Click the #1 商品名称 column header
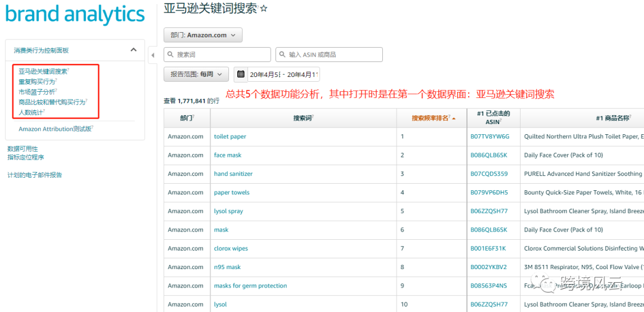644x312 pixels. pyautogui.click(x=614, y=118)
